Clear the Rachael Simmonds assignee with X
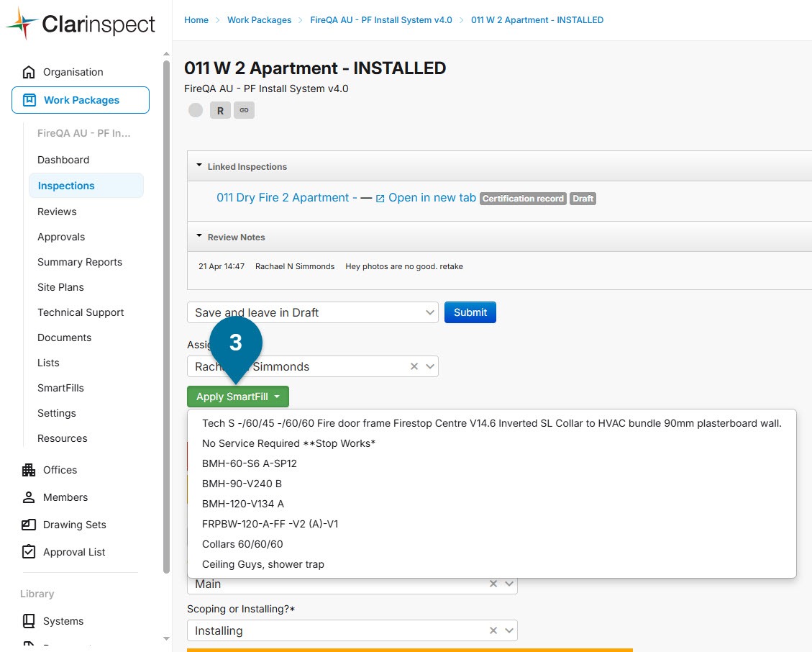The image size is (812, 652). (414, 366)
